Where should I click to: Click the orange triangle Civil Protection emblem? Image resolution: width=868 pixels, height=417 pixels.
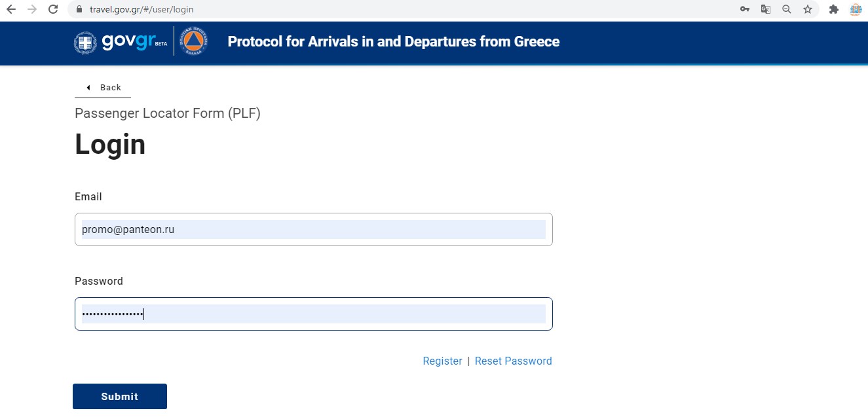[193, 42]
